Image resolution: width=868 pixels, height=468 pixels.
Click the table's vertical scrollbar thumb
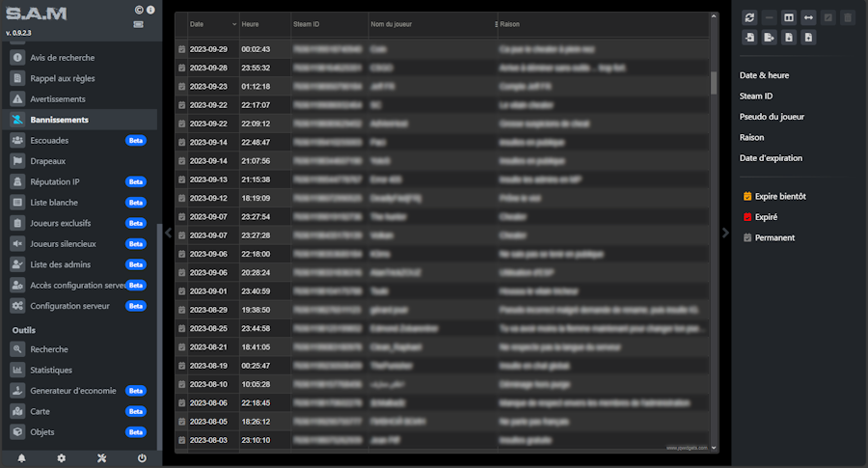point(714,83)
